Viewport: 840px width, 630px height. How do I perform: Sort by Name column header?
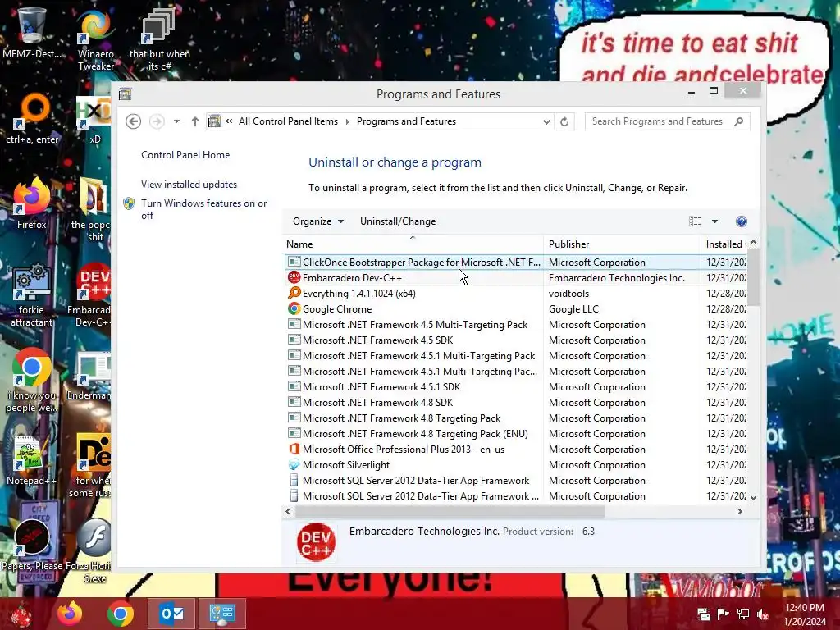coord(412,244)
